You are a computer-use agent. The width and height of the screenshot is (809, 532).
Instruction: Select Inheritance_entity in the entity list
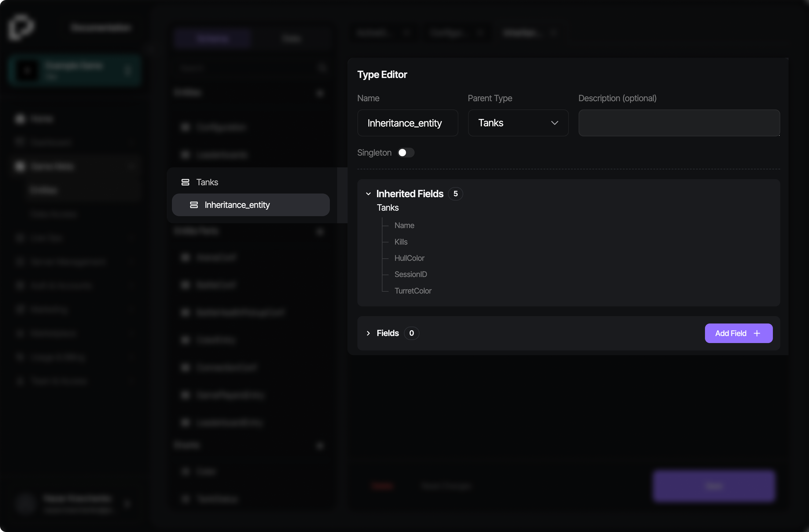237,205
